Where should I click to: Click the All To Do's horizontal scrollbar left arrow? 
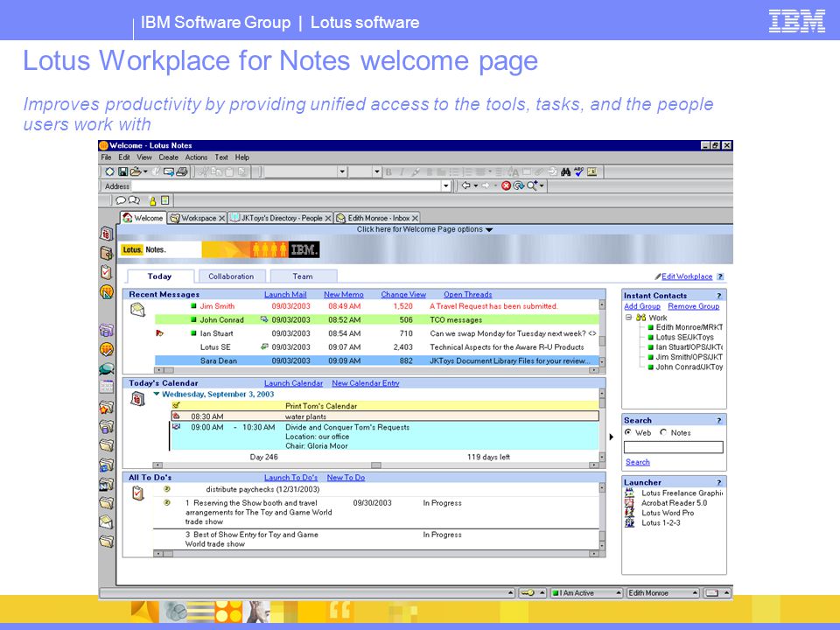click(158, 554)
